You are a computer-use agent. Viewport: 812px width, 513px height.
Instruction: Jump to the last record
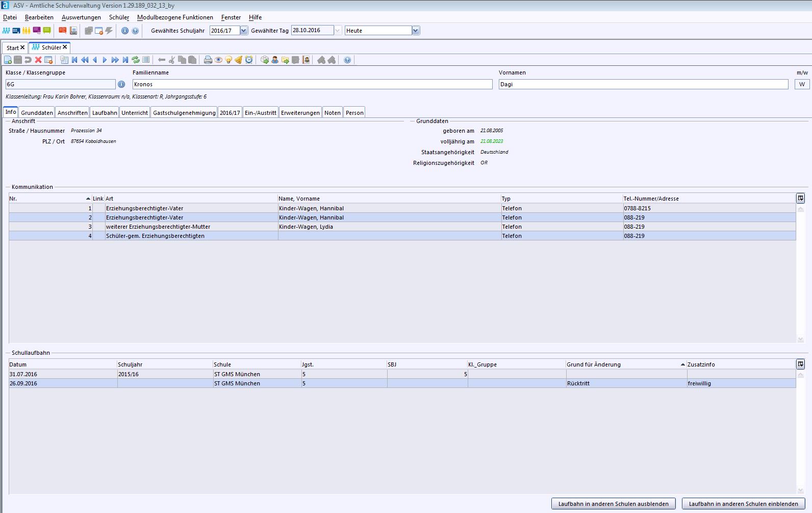(125, 60)
